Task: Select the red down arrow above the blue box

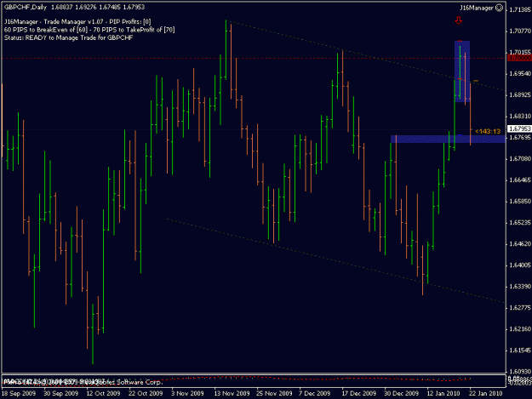Action: point(459,20)
